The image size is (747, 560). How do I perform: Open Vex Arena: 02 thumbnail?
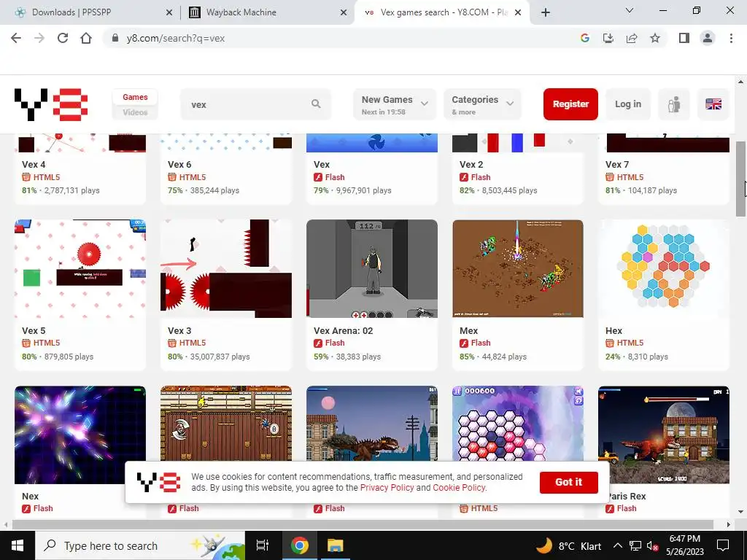(372, 269)
